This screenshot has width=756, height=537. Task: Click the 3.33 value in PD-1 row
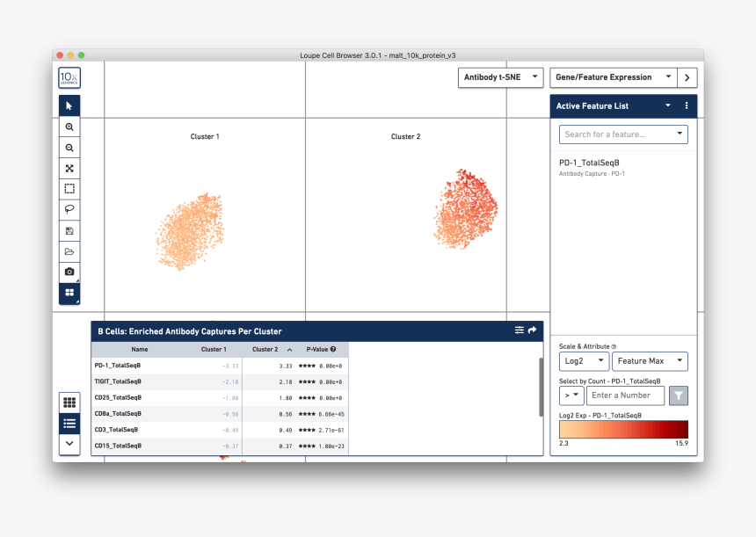(x=286, y=366)
